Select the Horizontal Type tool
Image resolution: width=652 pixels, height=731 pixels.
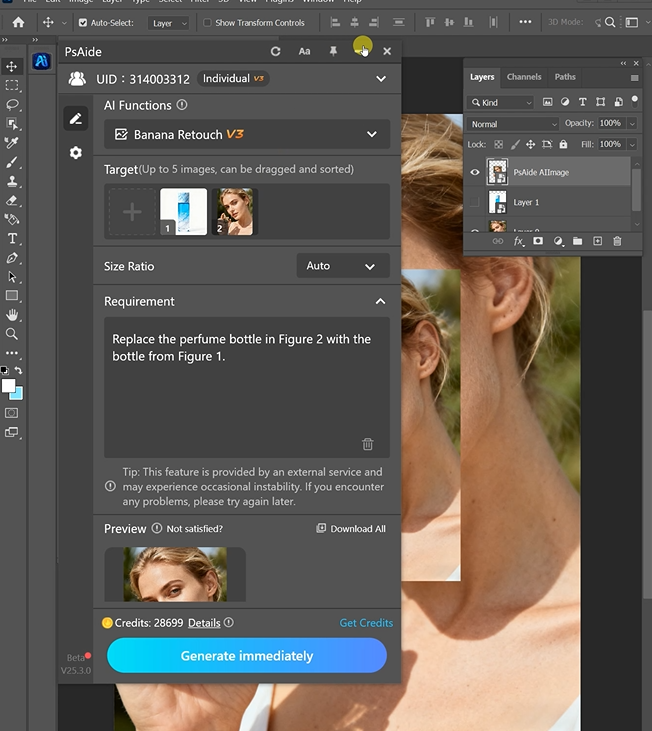click(x=12, y=239)
